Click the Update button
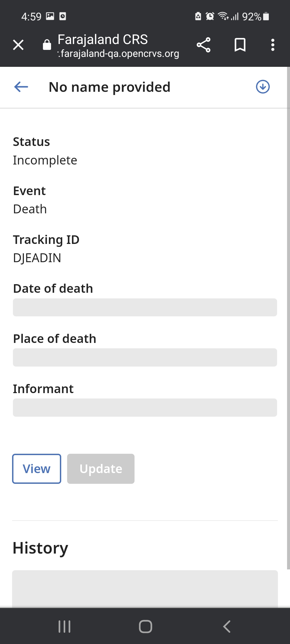The height and width of the screenshot is (644, 290). coord(101,469)
